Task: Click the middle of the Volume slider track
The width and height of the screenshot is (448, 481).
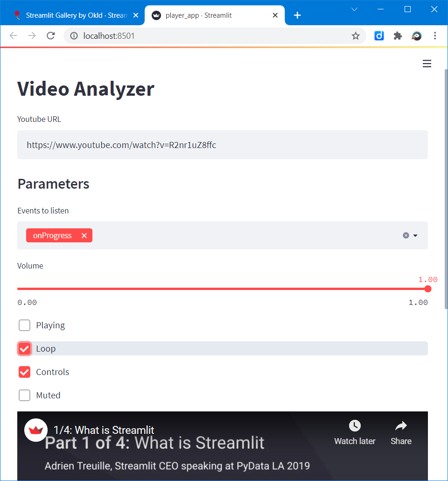Action: point(222,289)
